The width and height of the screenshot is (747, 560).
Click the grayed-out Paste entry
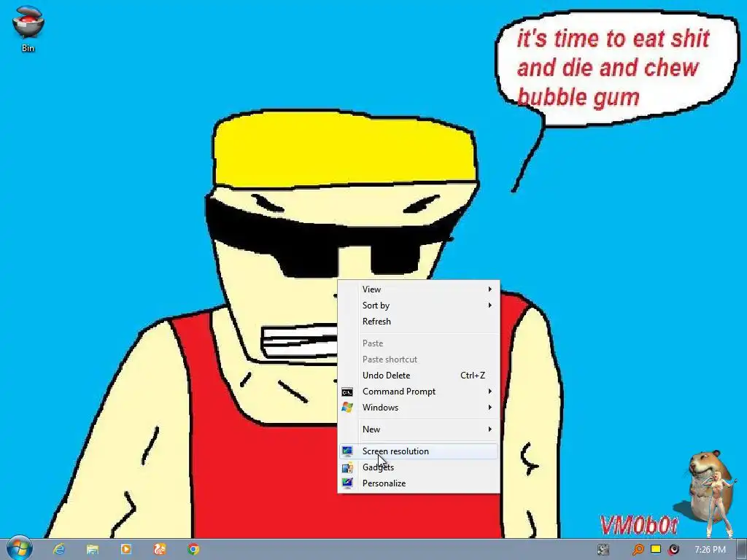[419, 343]
